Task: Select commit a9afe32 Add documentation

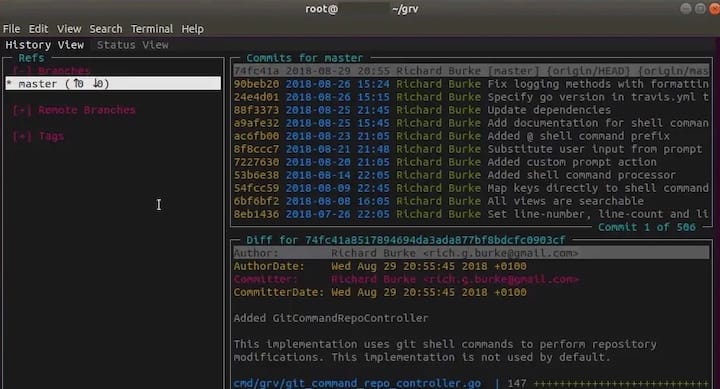Action: (471, 123)
